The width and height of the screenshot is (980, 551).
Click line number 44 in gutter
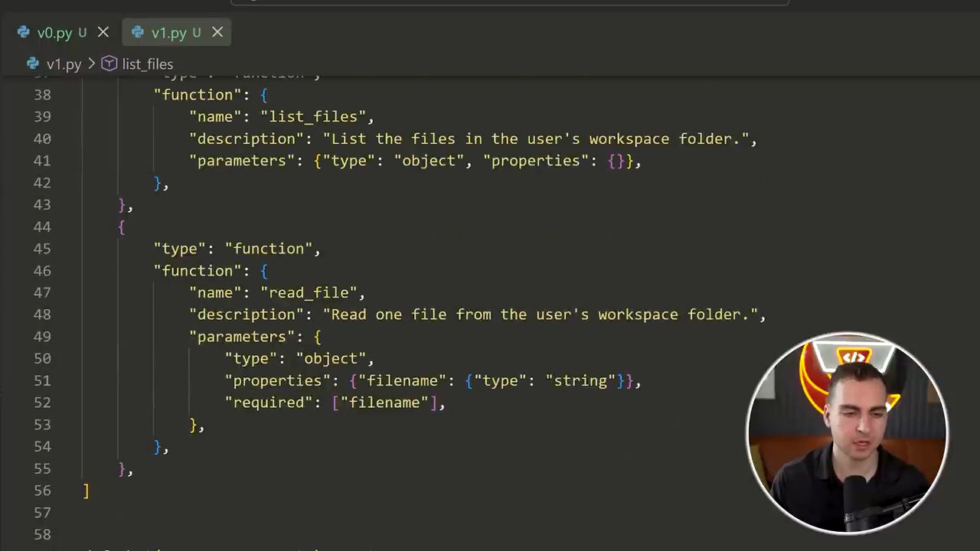[42, 227]
